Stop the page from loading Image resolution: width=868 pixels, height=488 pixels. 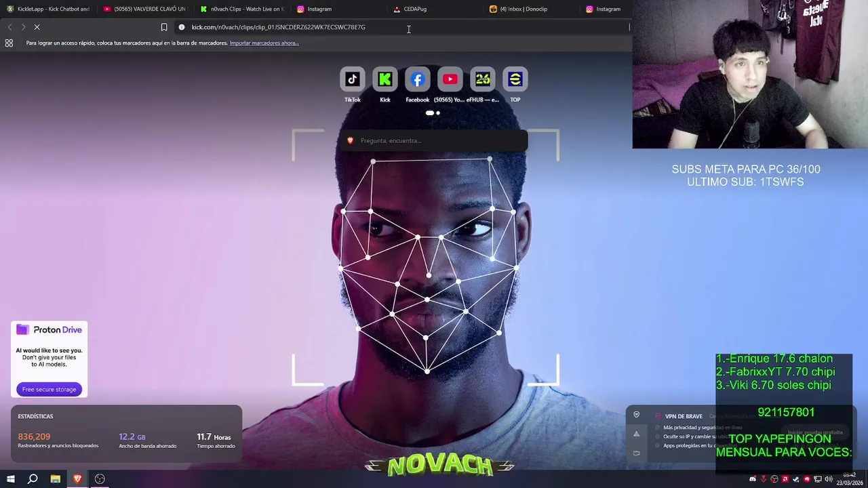click(x=37, y=27)
